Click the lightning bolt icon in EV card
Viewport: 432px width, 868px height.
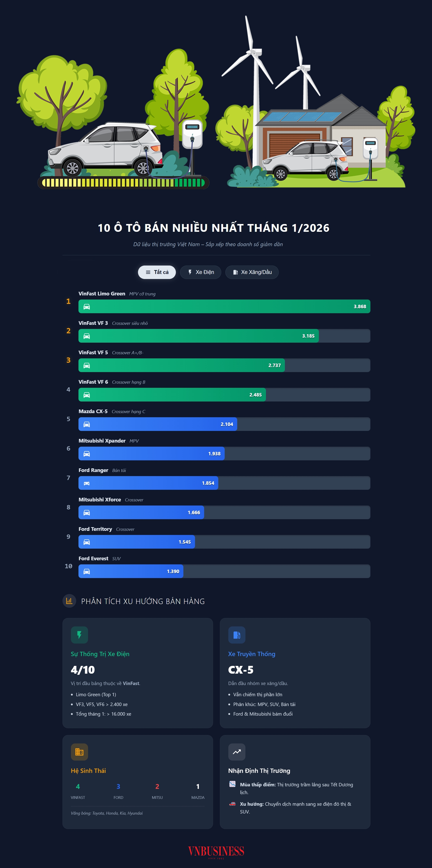pyautogui.click(x=79, y=635)
